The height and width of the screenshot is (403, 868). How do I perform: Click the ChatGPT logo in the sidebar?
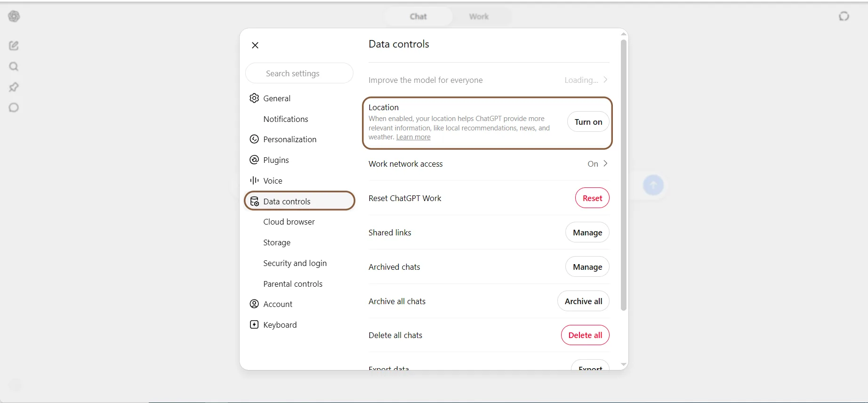tap(14, 16)
